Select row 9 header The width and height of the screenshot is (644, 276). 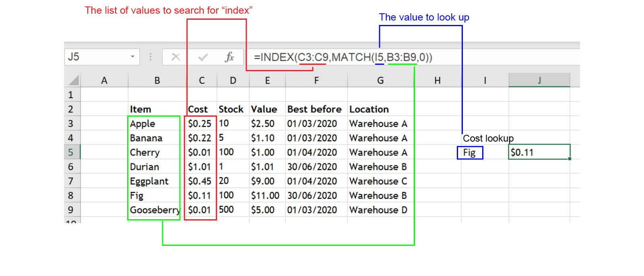[x=71, y=210]
